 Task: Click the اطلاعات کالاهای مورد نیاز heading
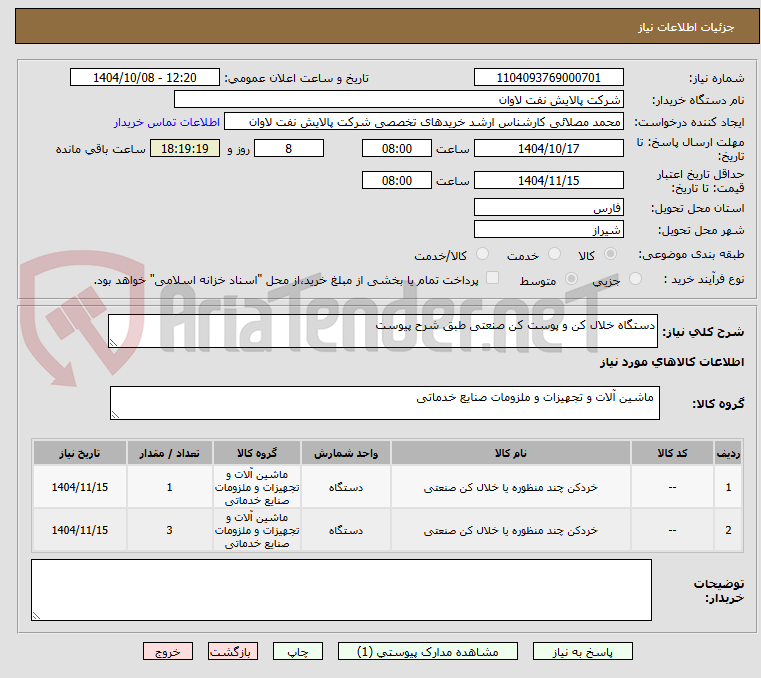click(672, 362)
